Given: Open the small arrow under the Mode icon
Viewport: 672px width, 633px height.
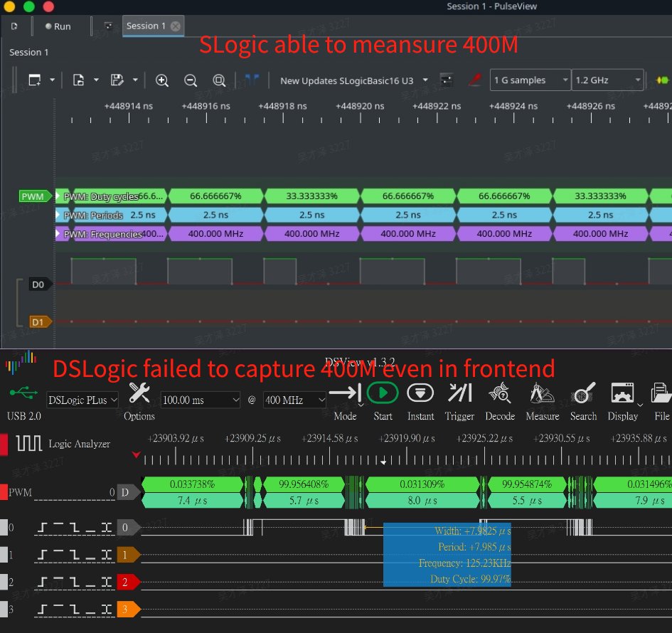Looking at the screenshot, I should click(361, 405).
